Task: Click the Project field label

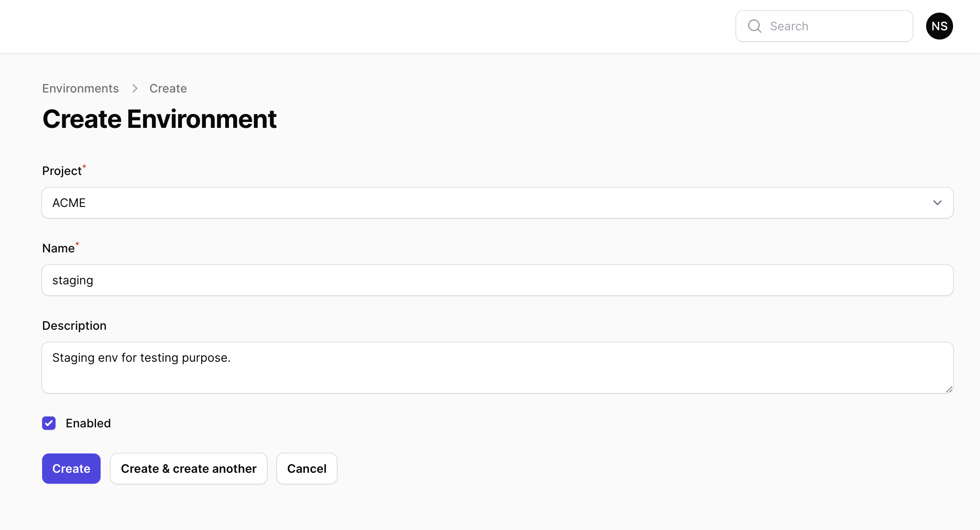Action: 62,171
